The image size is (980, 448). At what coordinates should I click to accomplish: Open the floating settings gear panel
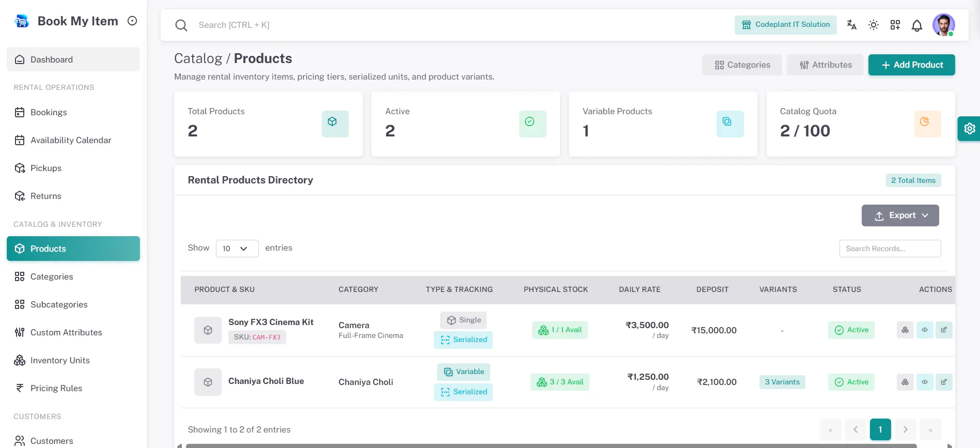pos(969,129)
